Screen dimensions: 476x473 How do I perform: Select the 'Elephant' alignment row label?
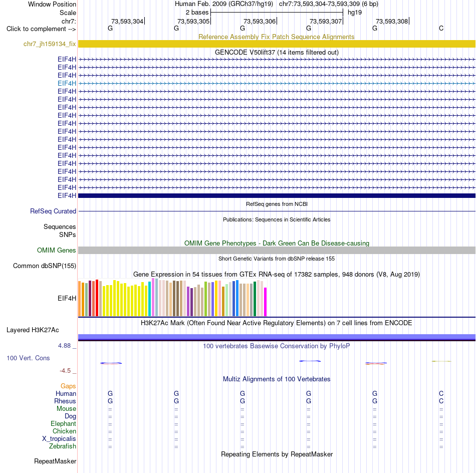63,423
